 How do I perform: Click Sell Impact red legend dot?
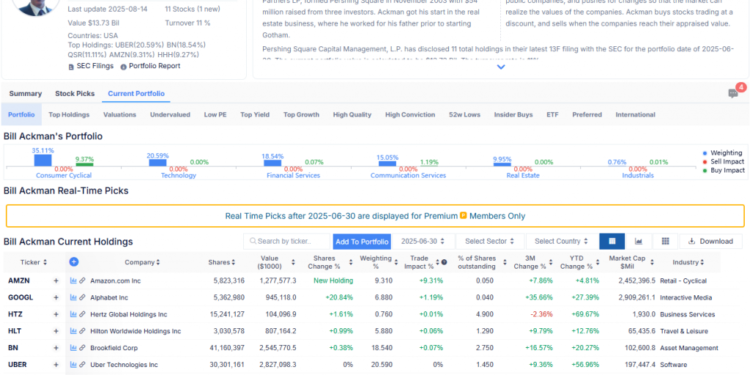coord(705,162)
